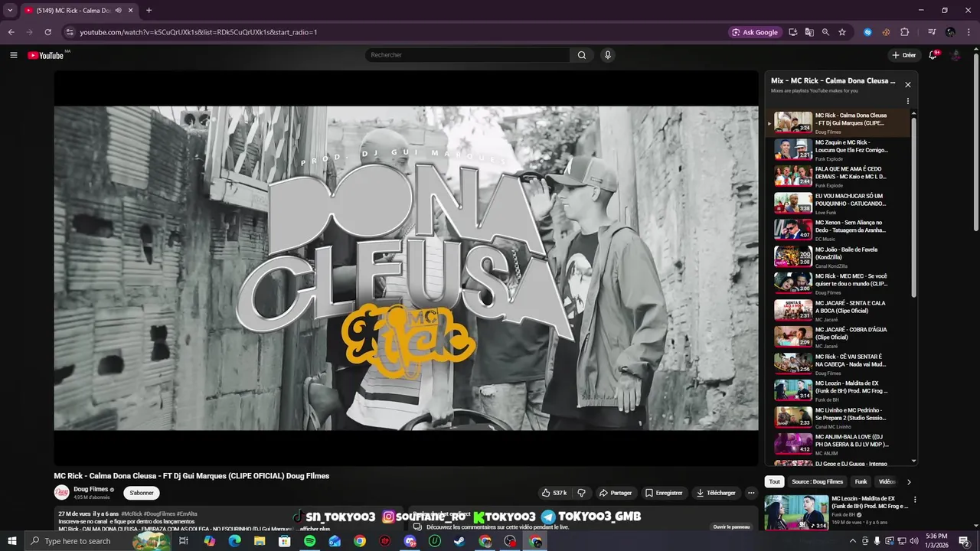Open the YouTube account avatar menu
The image size is (980, 551).
[955, 55]
